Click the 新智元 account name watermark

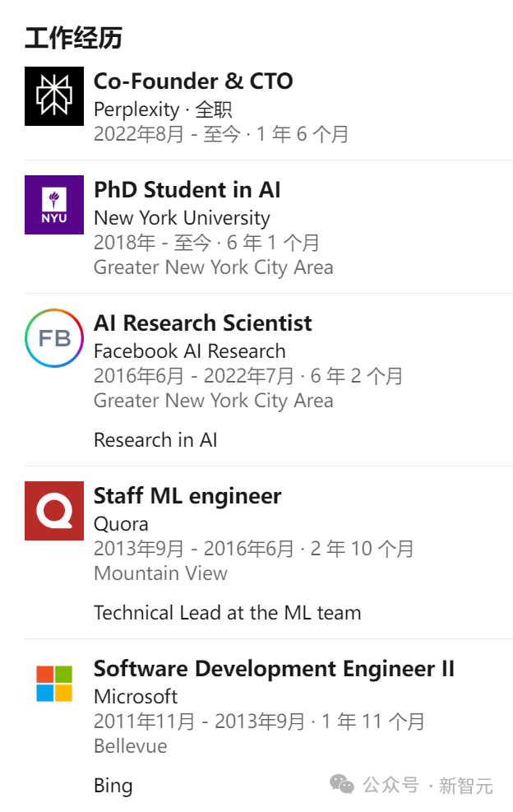tap(465, 786)
